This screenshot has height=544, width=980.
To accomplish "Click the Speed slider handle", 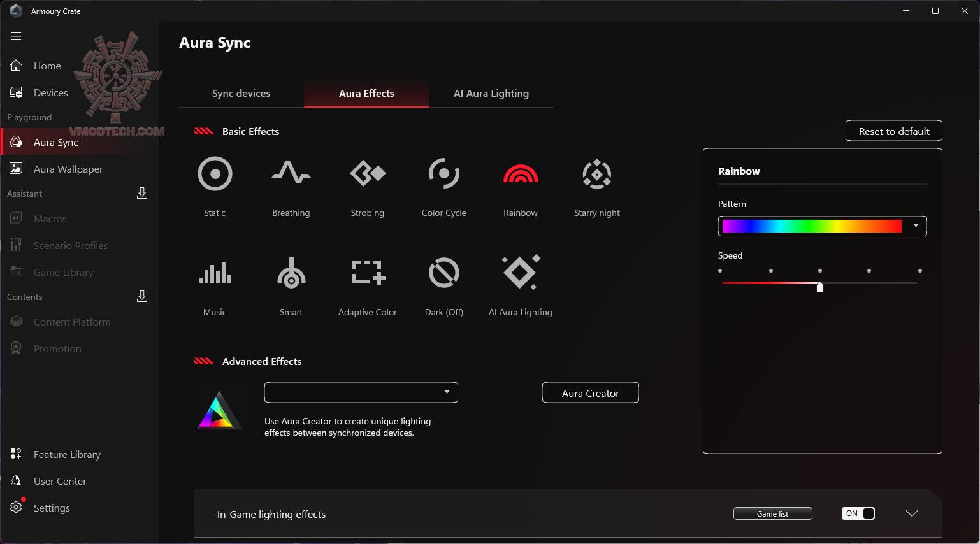I will [820, 287].
